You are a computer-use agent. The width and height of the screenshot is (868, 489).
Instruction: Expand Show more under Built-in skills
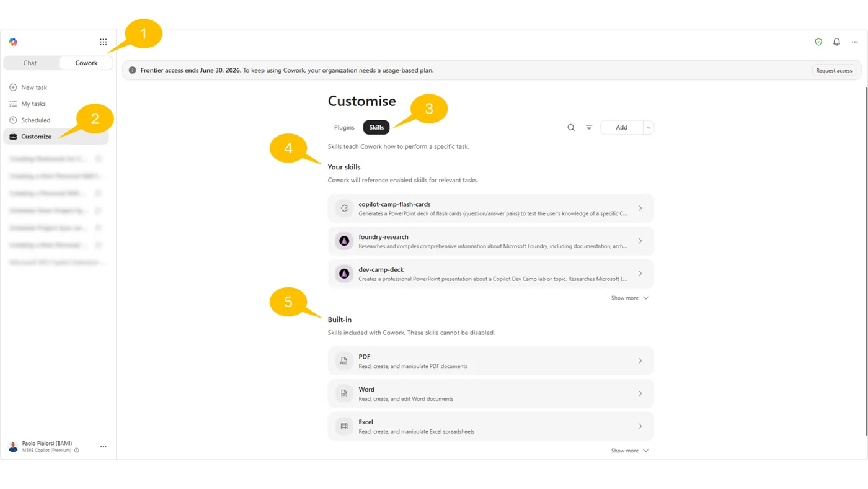tap(629, 451)
